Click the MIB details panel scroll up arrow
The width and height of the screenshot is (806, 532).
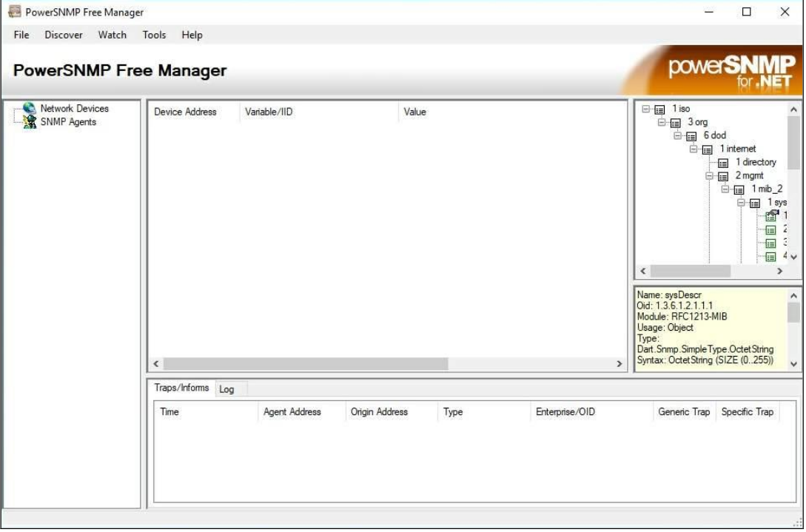(793, 296)
